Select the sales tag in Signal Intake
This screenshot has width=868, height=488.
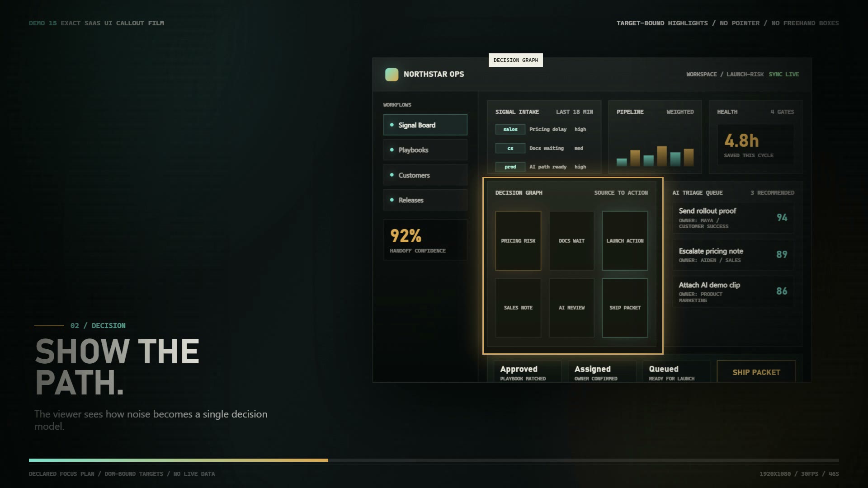point(510,129)
